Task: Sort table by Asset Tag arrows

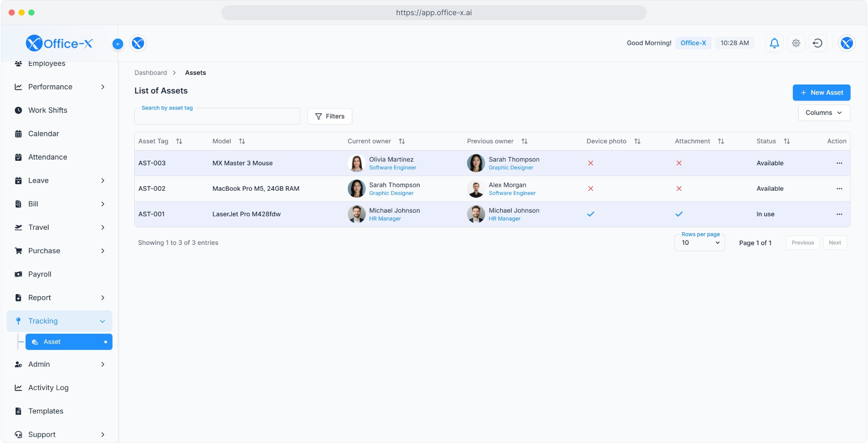Action: pos(179,141)
